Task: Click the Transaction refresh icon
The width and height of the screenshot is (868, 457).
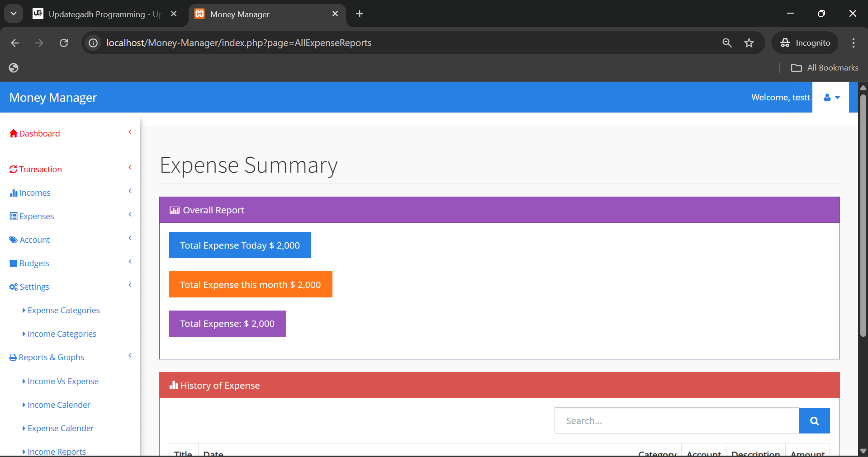Action: [x=14, y=169]
